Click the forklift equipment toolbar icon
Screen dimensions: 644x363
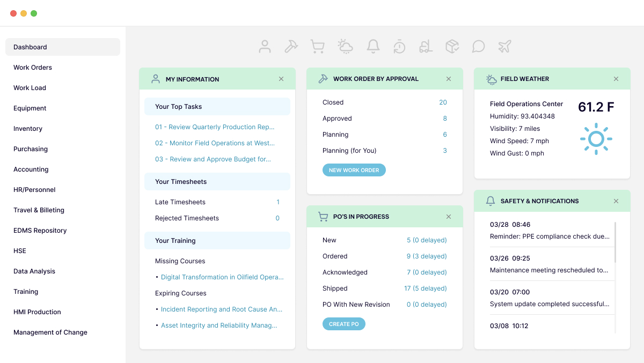tap(426, 47)
